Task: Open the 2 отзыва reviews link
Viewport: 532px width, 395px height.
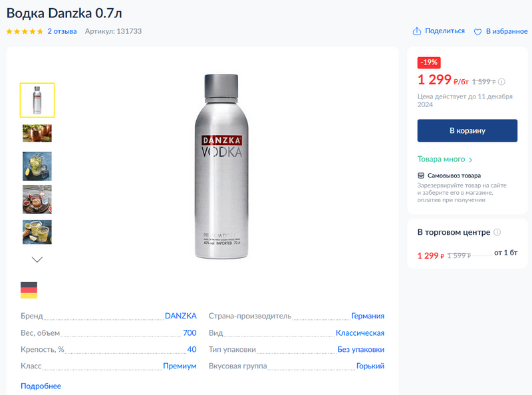Action: tap(62, 31)
